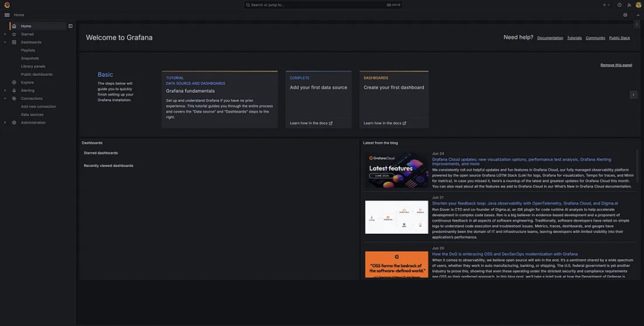Click the Dashboards panel title
Image resolution: width=644 pixels, height=326 pixels.
click(x=92, y=143)
